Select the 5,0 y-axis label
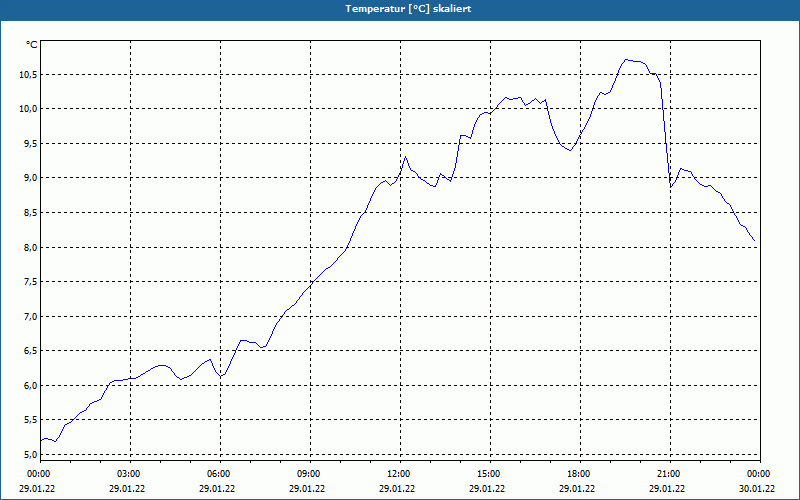Image resolution: width=800 pixels, height=500 pixels. [x=30, y=454]
